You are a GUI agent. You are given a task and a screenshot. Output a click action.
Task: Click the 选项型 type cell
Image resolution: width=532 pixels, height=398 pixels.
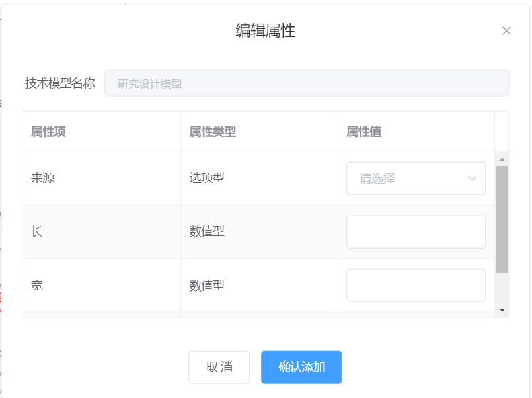point(207,179)
